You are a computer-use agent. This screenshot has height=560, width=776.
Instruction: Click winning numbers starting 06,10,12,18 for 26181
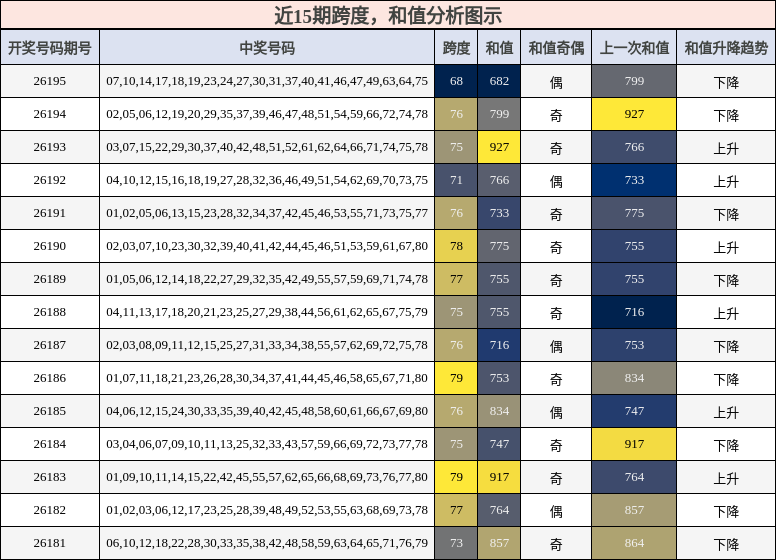pyautogui.click(x=267, y=543)
